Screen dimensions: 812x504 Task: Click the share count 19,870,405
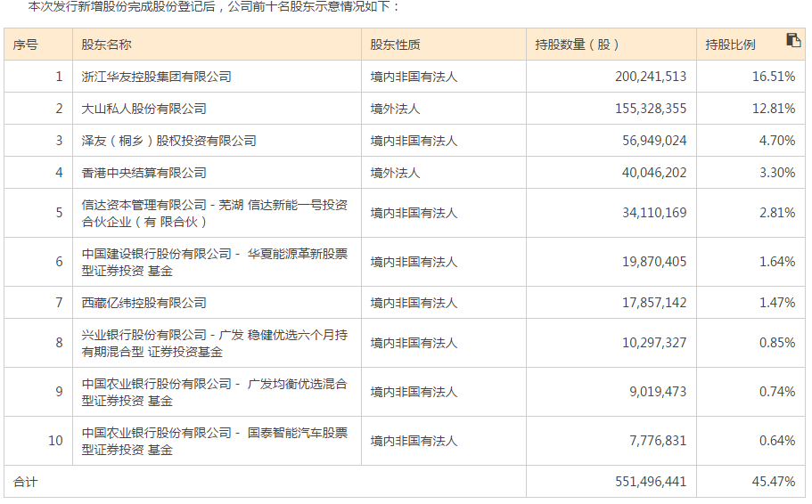654,262
